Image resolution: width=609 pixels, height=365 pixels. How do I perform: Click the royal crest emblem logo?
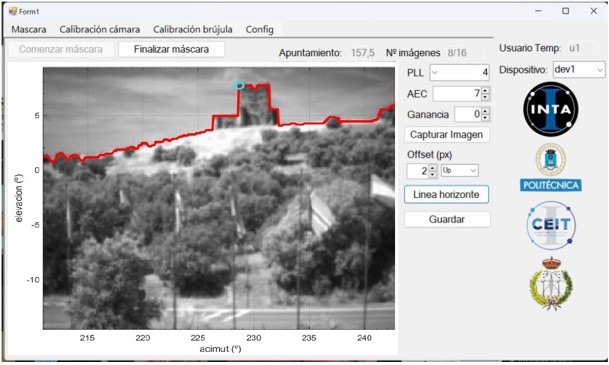(x=551, y=283)
